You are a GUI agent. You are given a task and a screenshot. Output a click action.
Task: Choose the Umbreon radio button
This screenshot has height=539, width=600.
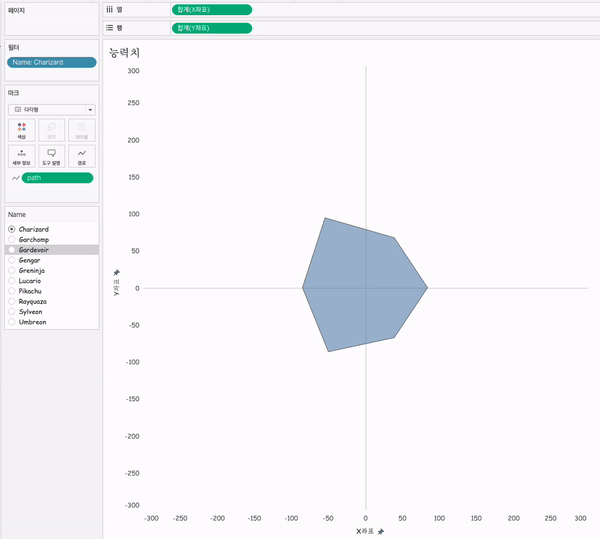[12, 322]
